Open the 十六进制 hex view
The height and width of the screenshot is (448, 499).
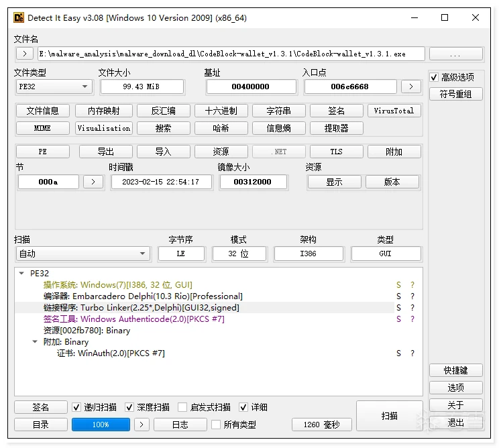pyautogui.click(x=221, y=111)
